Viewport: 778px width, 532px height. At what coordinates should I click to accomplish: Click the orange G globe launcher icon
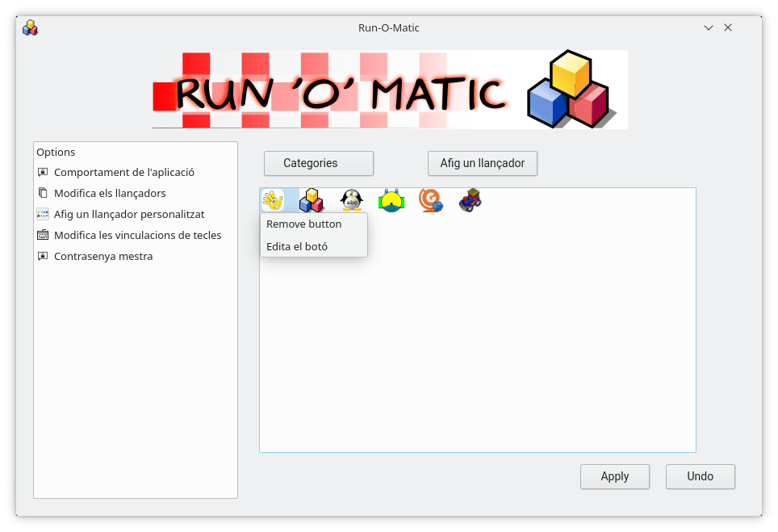click(x=431, y=200)
